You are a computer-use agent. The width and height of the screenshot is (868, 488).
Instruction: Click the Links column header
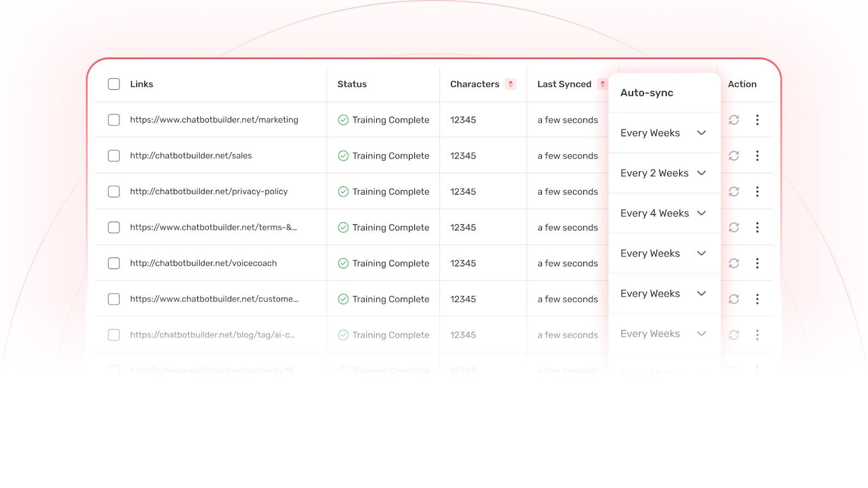tap(142, 84)
